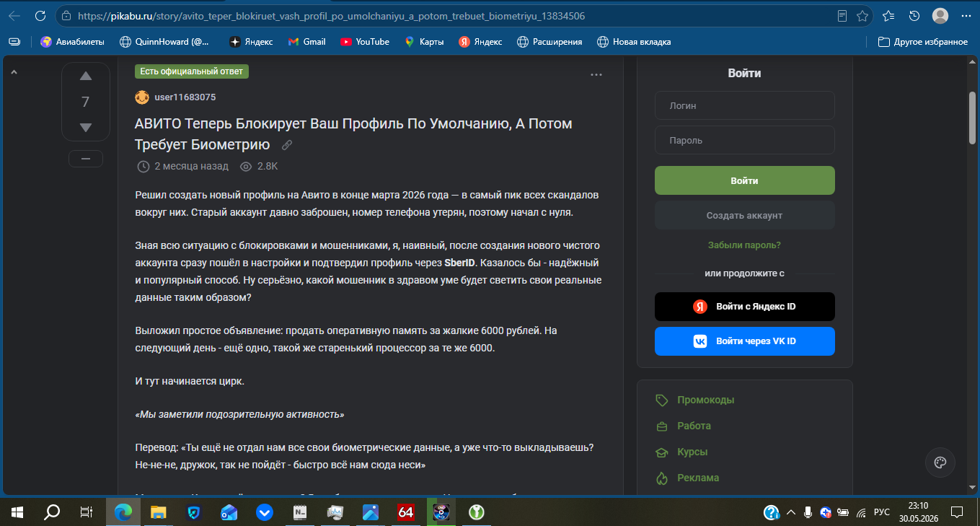View site information lock icon
This screenshot has height=526, width=980.
pyautogui.click(x=66, y=16)
